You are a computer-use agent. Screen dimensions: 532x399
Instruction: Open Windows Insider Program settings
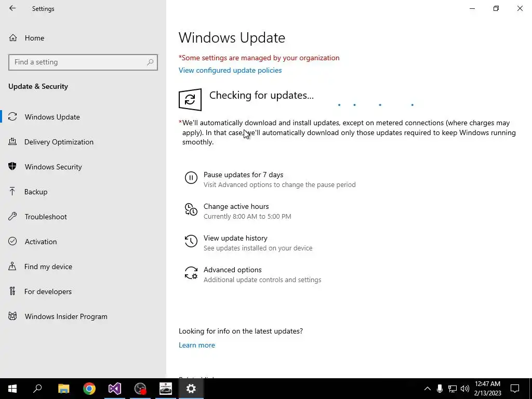(x=83, y=316)
